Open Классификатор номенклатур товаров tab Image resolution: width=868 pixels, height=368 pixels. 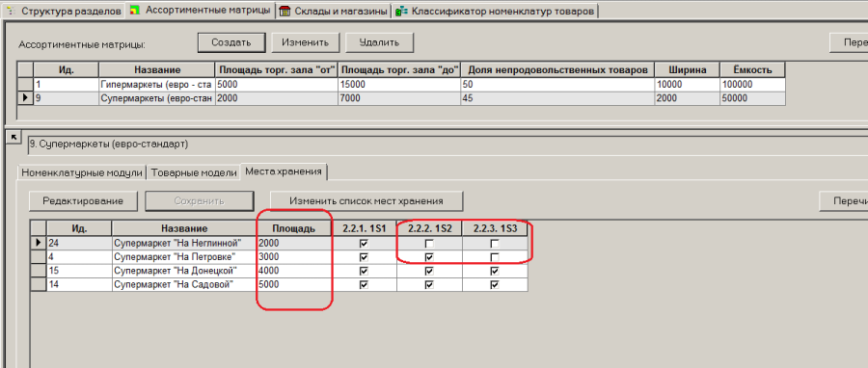pyautogui.click(x=496, y=11)
